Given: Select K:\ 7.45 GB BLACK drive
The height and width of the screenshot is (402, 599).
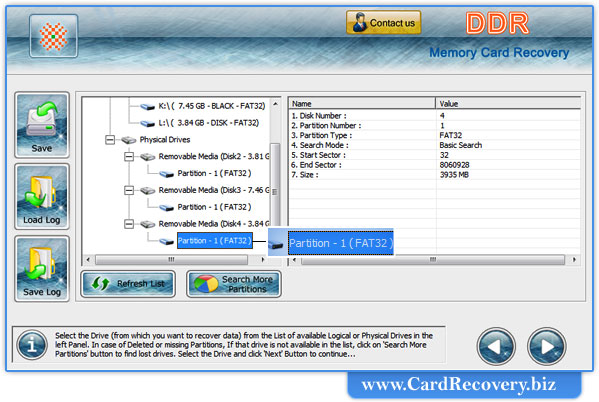Looking at the screenshot, I should [212, 106].
